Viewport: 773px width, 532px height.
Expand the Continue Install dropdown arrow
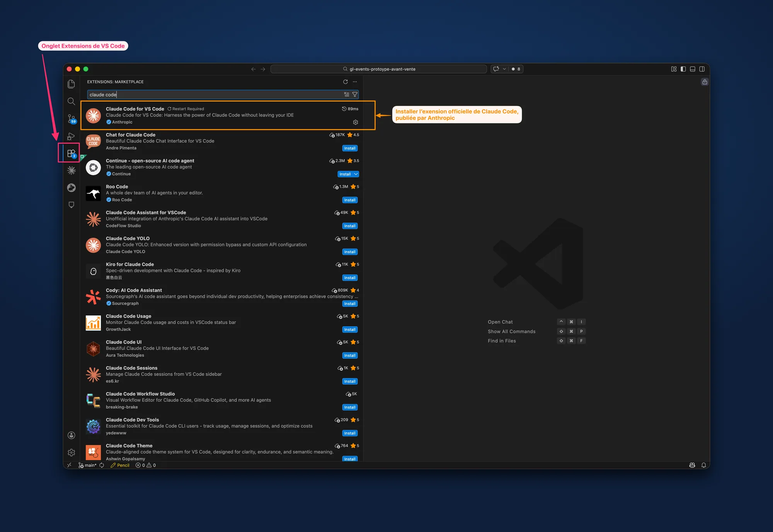click(356, 174)
